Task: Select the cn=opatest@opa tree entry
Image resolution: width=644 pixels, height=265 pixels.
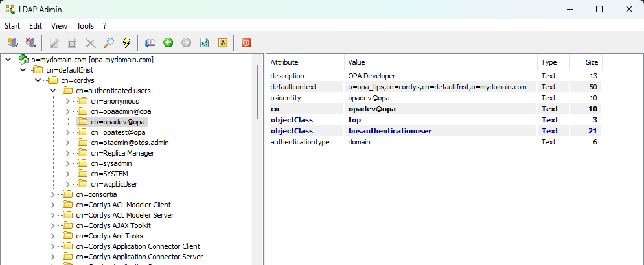Action: click(x=118, y=132)
